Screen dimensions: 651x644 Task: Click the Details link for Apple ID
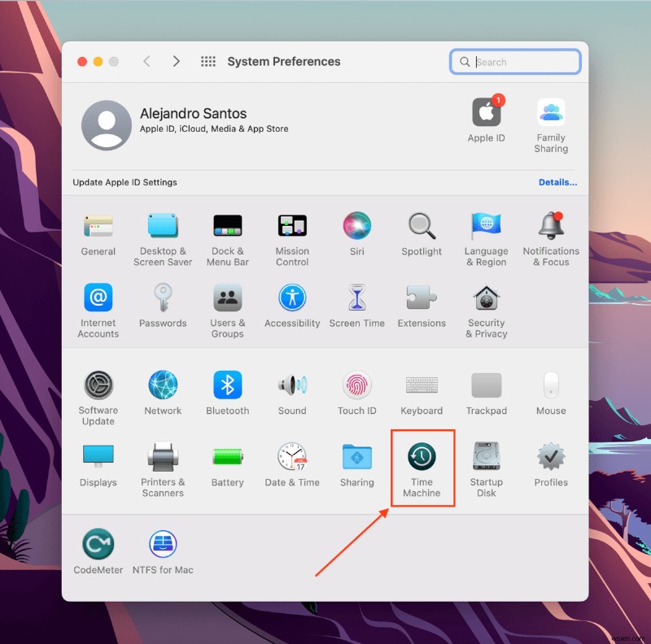[557, 182]
